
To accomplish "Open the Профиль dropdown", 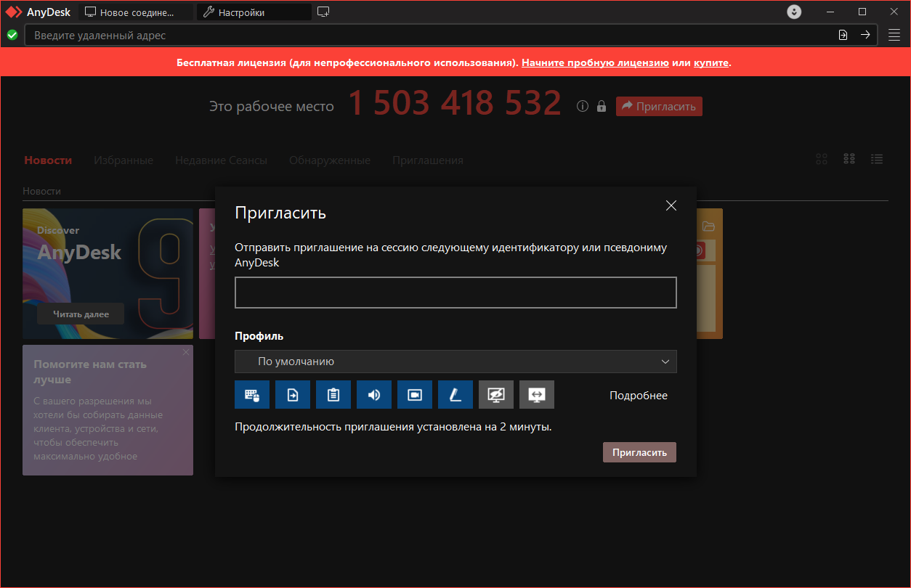I will pos(455,362).
